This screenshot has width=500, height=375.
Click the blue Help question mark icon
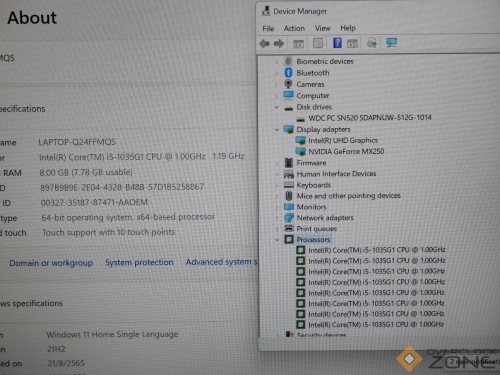pos(337,43)
